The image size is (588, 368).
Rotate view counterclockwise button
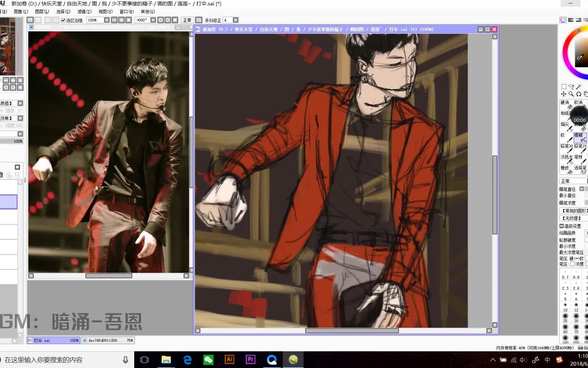tap(160, 20)
